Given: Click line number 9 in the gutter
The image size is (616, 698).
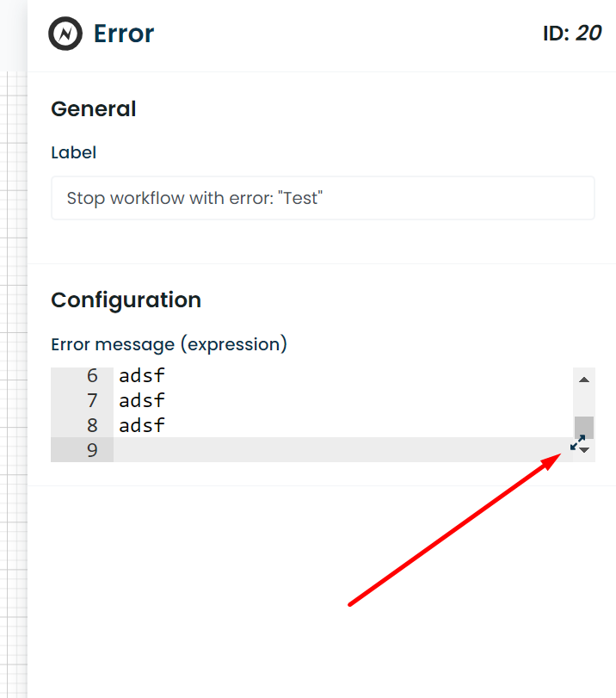Looking at the screenshot, I should 91,449.
